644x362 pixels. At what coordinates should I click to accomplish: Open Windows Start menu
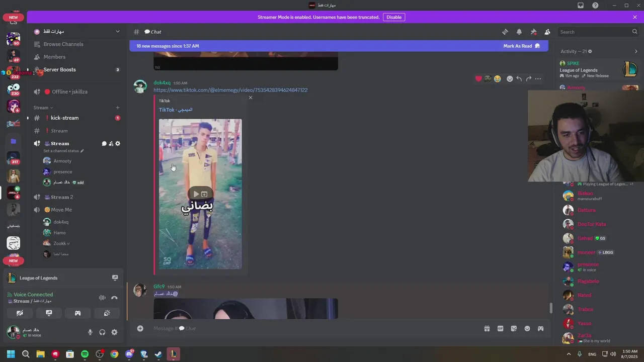(11, 354)
